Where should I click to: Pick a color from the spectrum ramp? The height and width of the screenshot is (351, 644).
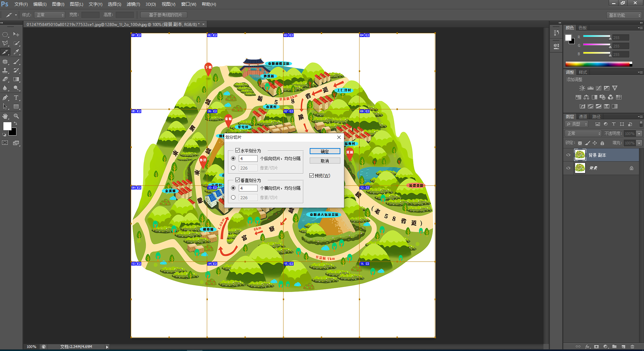(599, 64)
